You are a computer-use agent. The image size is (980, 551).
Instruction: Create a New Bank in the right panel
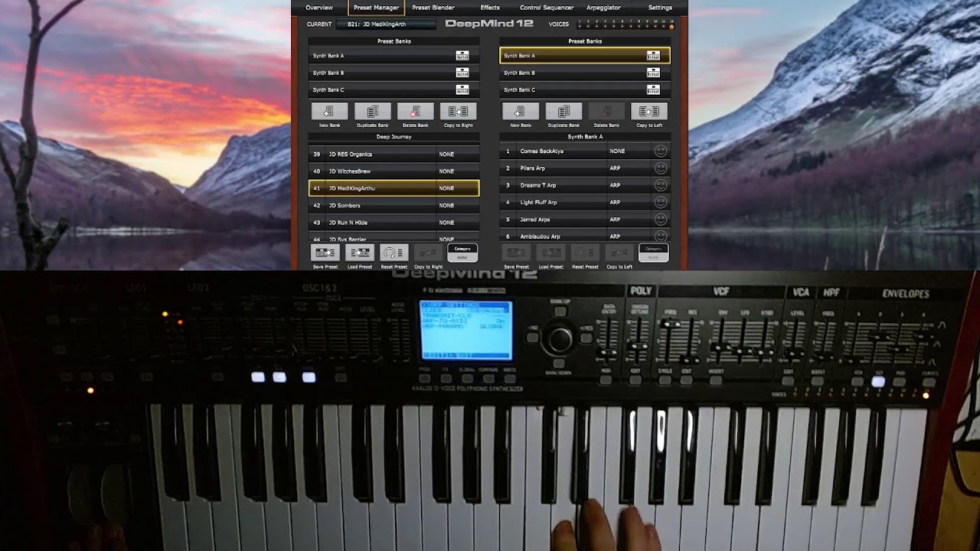(521, 112)
